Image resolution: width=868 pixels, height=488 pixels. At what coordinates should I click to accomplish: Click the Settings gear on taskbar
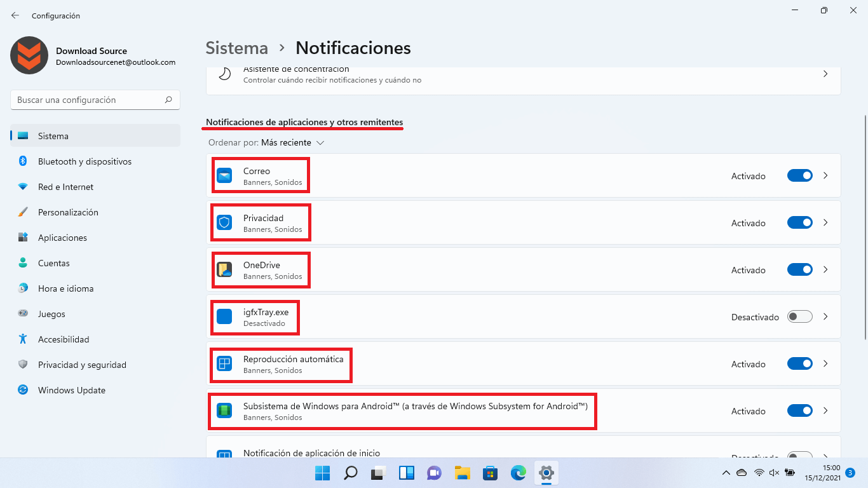546,473
